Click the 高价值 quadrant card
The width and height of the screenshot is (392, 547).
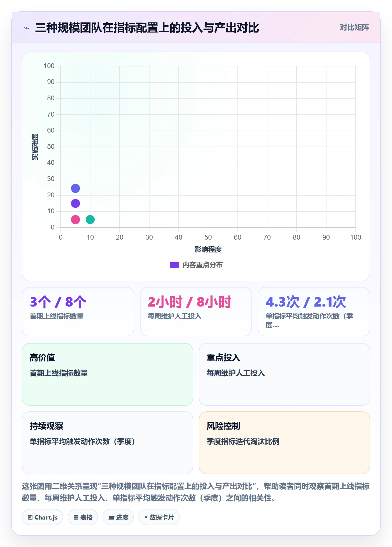tap(108, 374)
